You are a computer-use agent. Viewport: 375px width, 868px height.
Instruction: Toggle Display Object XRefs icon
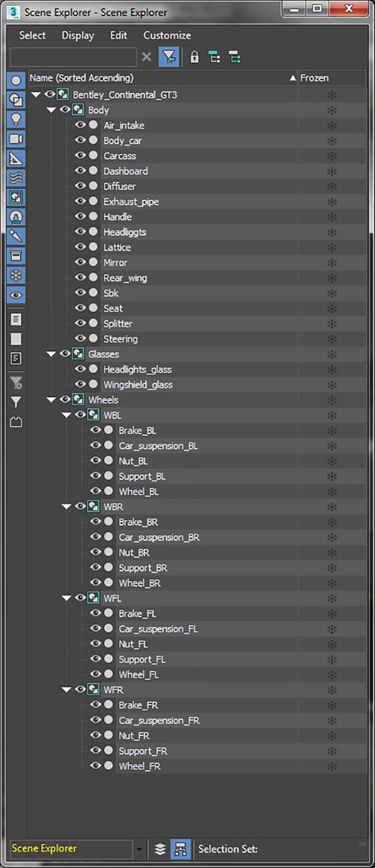pyautogui.click(x=16, y=216)
